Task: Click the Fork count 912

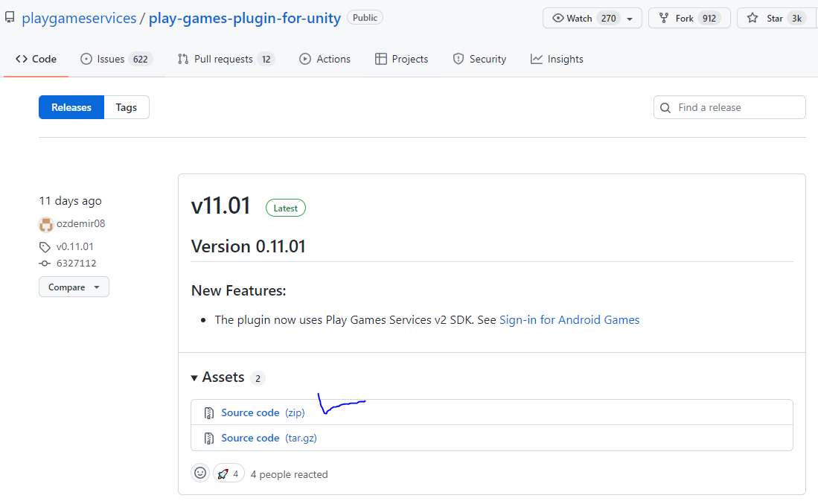Action: click(709, 19)
